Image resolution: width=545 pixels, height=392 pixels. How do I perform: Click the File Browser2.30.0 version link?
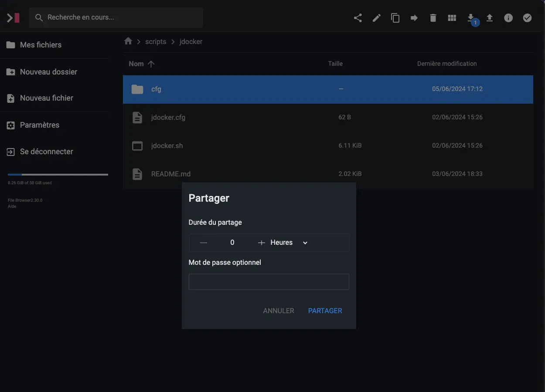pos(25,200)
